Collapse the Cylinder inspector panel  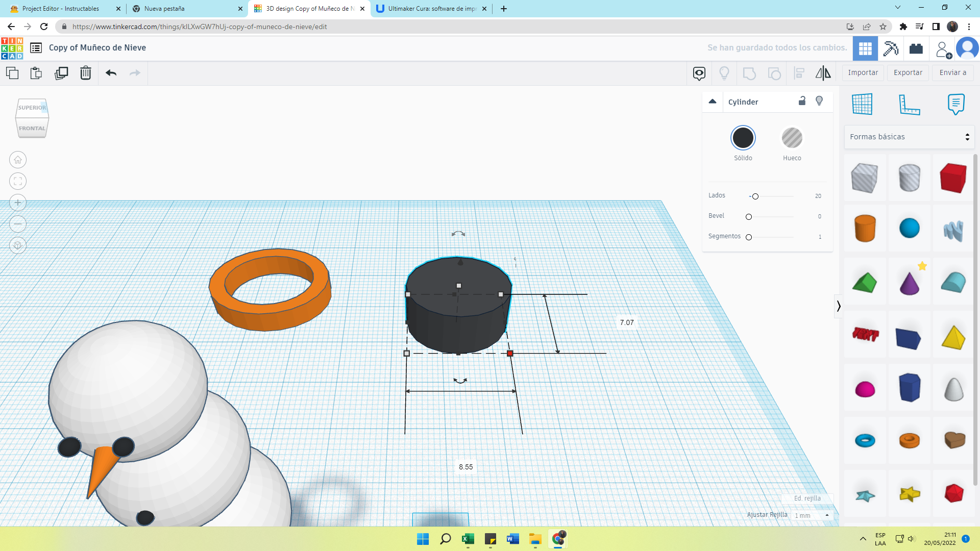coord(713,102)
